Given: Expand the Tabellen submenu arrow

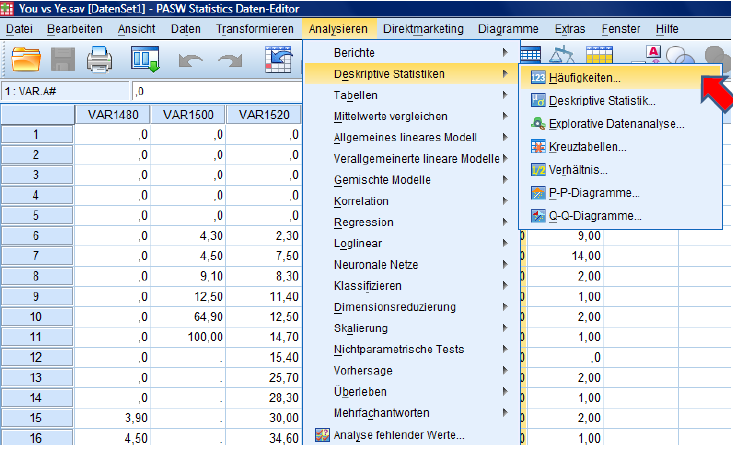Looking at the screenshot, I should point(505,95).
